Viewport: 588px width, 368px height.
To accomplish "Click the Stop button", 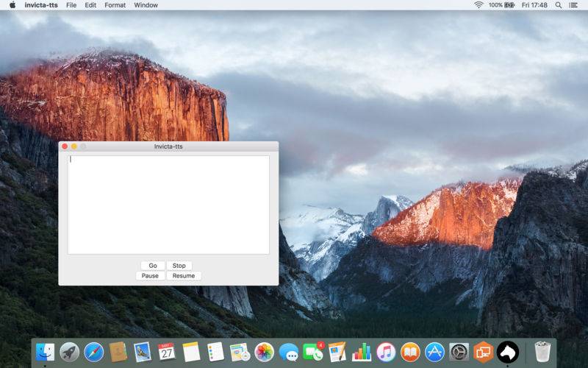I will 179,266.
